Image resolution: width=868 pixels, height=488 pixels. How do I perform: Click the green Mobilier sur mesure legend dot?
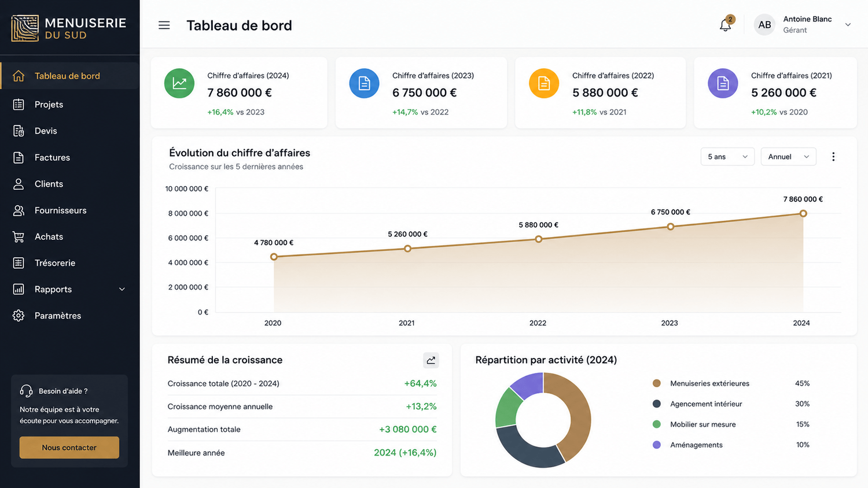656,424
